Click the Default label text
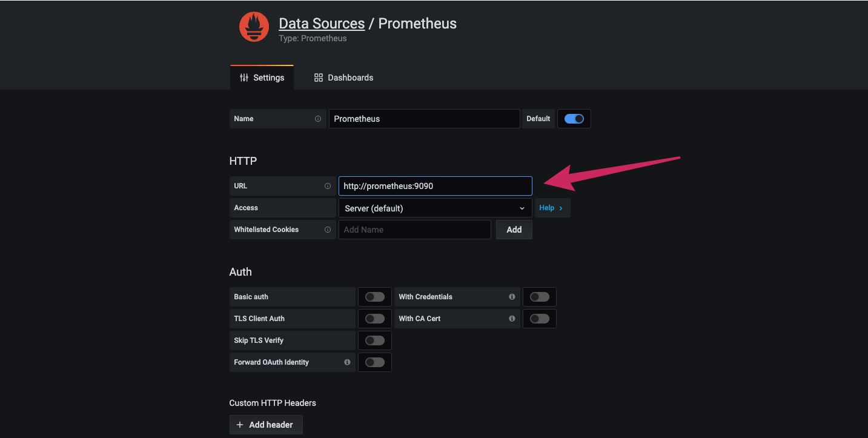The image size is (868, 438). tap(538, 119)
